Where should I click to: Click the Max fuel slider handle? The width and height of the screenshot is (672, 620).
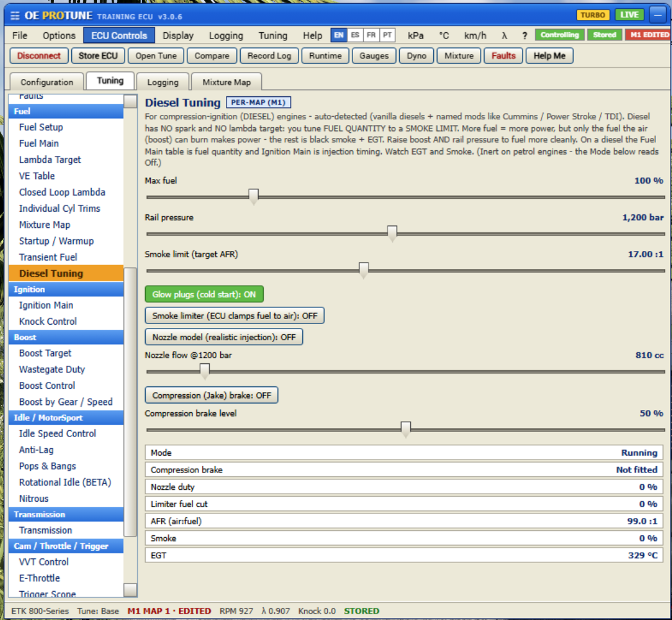click(254, 197)
